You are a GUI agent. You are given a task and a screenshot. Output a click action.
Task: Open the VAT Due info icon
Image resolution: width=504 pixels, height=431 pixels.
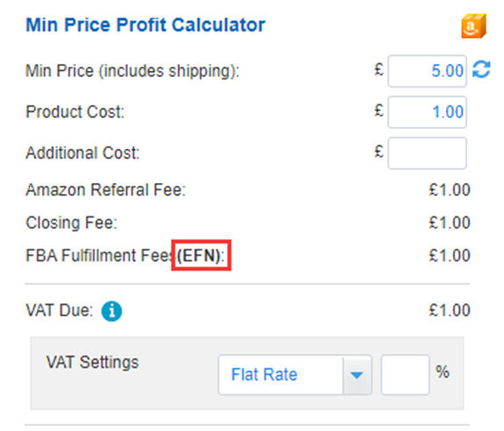coord(111,311)
